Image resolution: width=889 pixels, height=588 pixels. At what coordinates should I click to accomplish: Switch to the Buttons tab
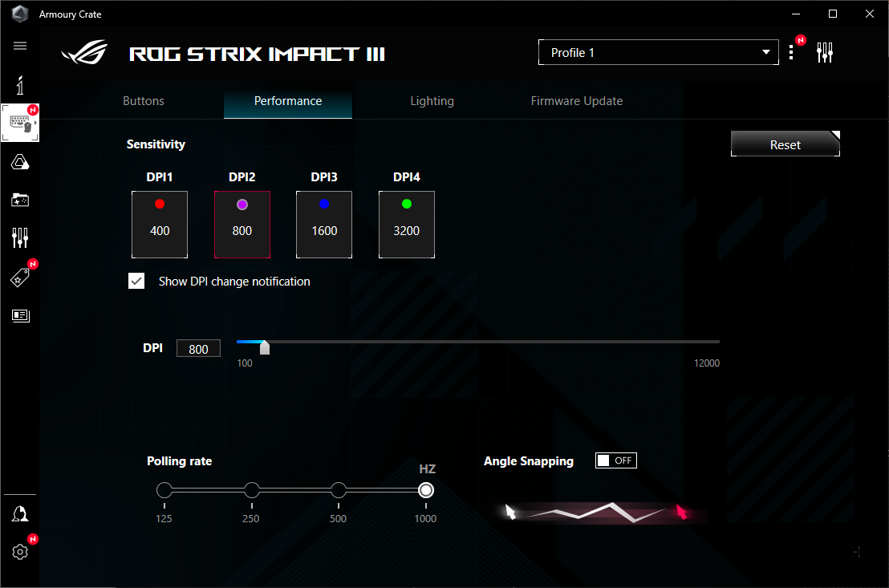pos(144,101)
